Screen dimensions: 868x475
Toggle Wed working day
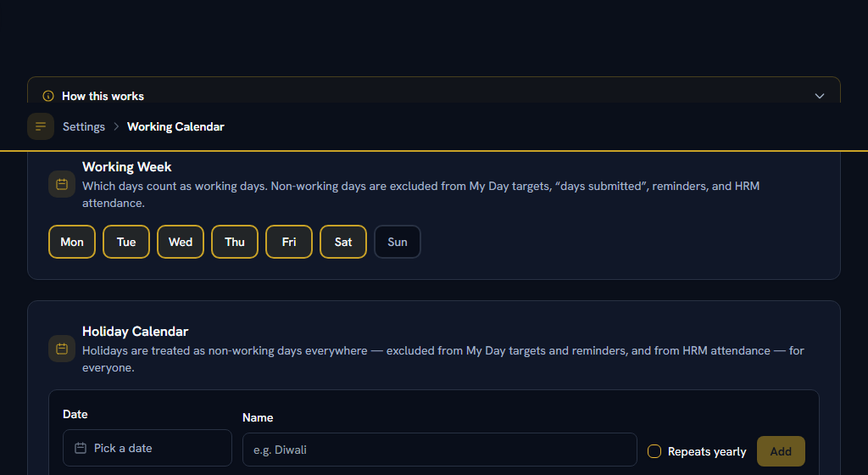[x=181, y=242]
